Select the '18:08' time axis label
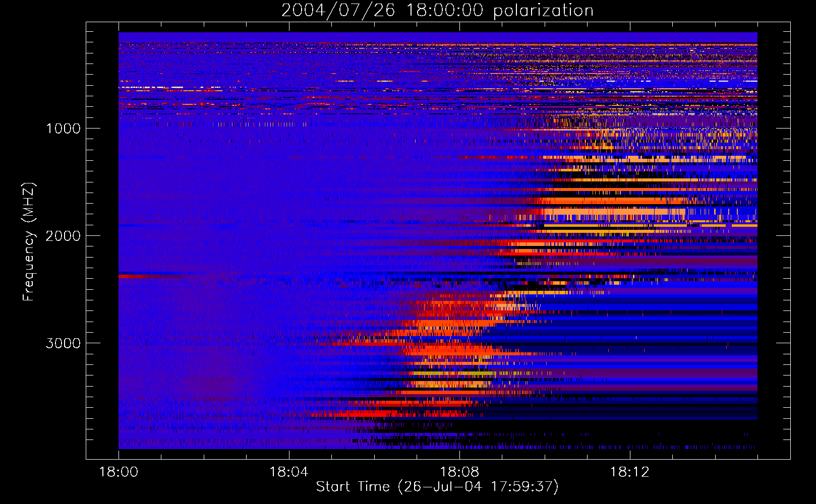This screenshot has width=816, height=504. [459, 472]
